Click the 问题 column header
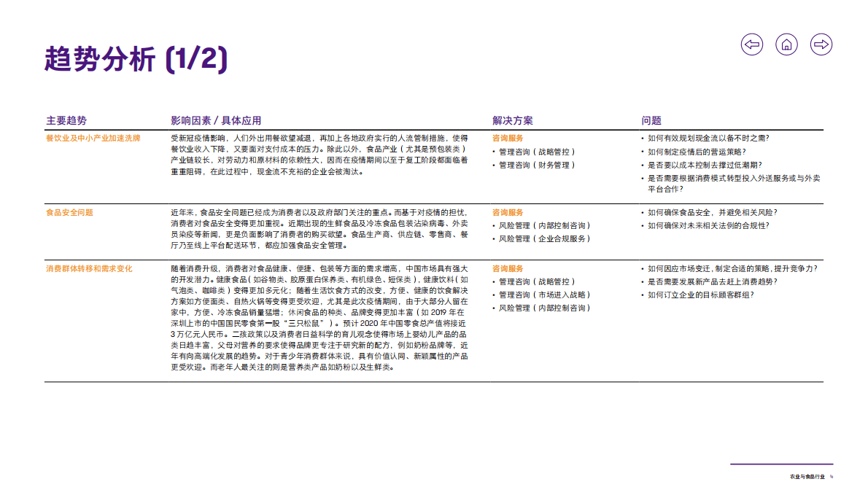 [651, 120]
